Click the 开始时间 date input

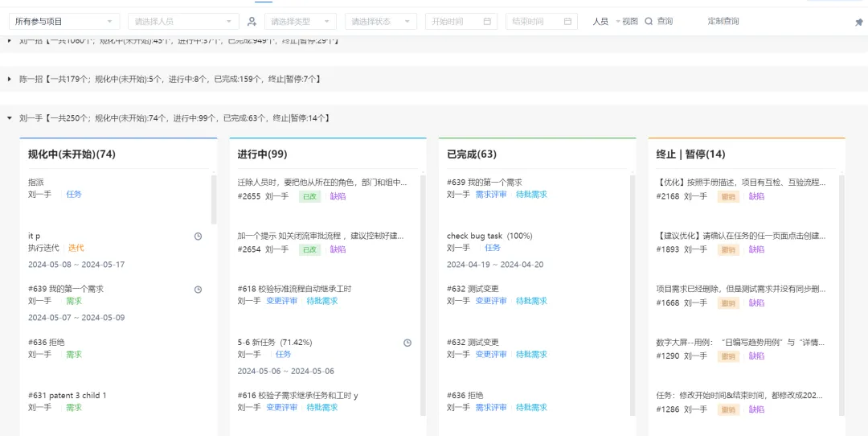(x=461, y=22)
